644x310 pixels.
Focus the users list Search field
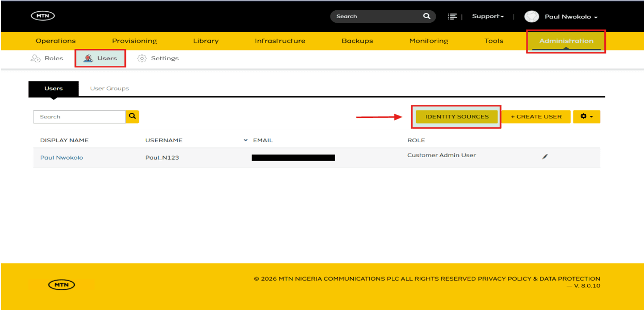(79, 116)
